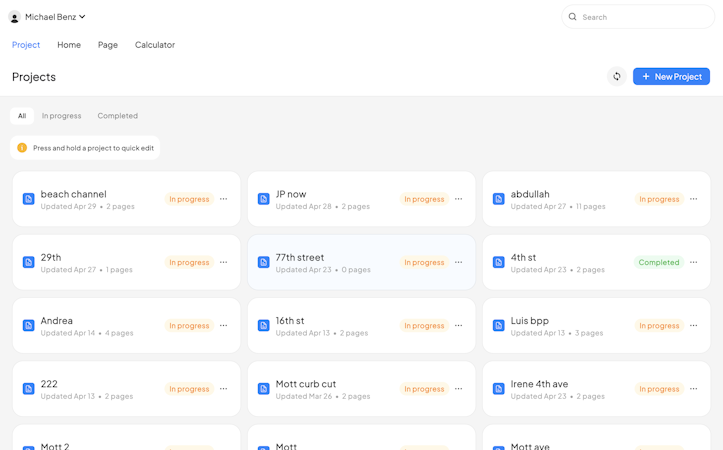Open options menu for Luis bpp project
The height and width of the screenshot is (450, 723).
tap(693, 326)
